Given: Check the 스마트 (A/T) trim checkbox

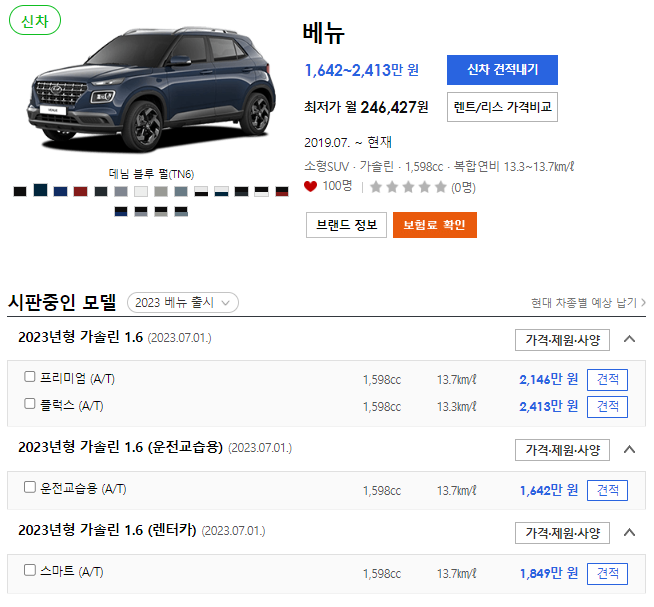Looking at the screenshot, I should [x=30, y=570].
